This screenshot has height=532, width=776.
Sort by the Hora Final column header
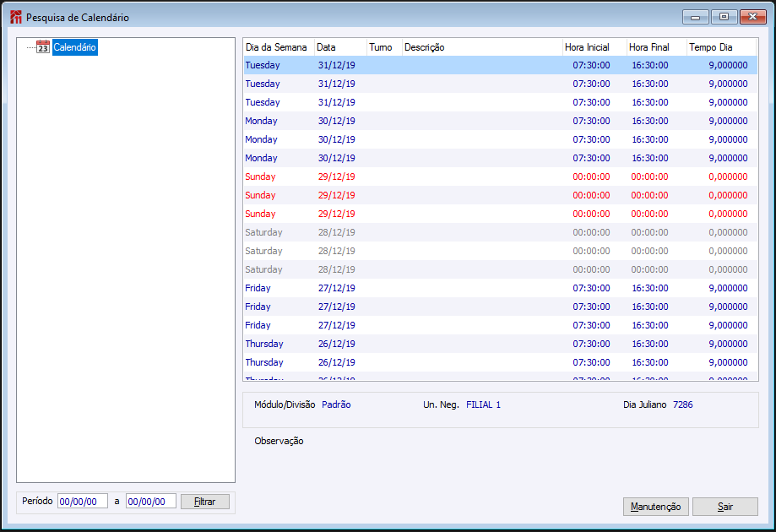(x=657, y=47)
